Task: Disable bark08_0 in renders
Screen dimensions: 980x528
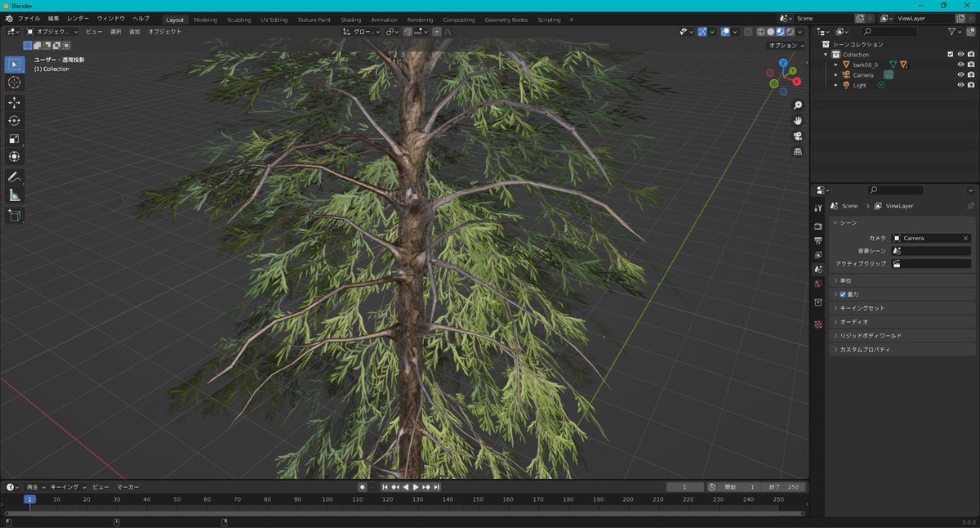Action: pyautogui.click(x=971, y=65)
